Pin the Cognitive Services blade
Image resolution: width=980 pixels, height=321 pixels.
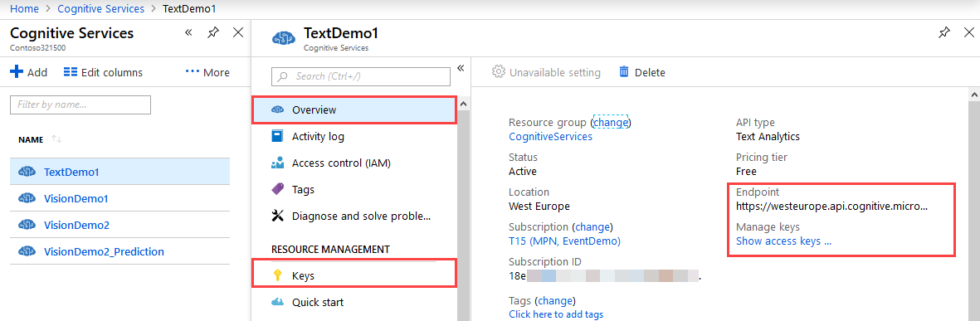point(213,33)
